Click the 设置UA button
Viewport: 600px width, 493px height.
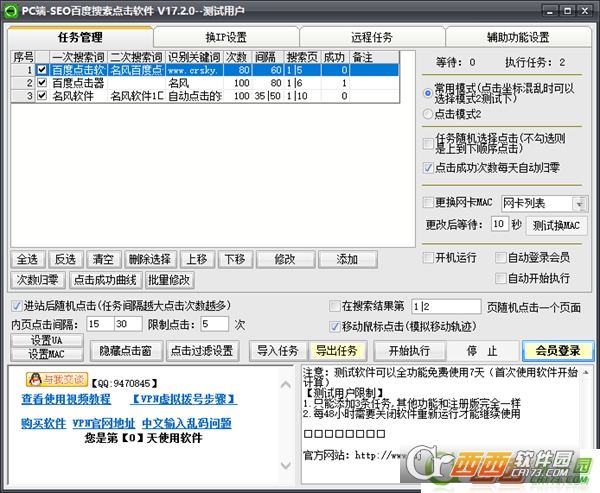[x=47, y=340]
